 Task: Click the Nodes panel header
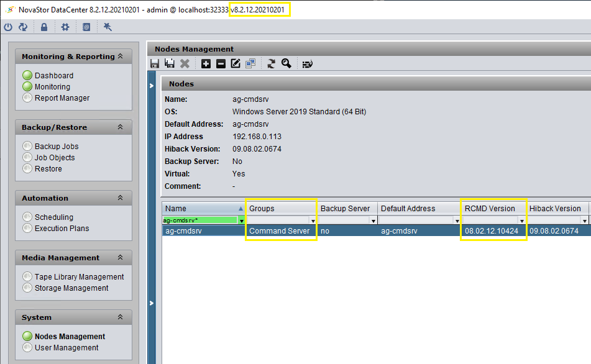tap(376, 84)
